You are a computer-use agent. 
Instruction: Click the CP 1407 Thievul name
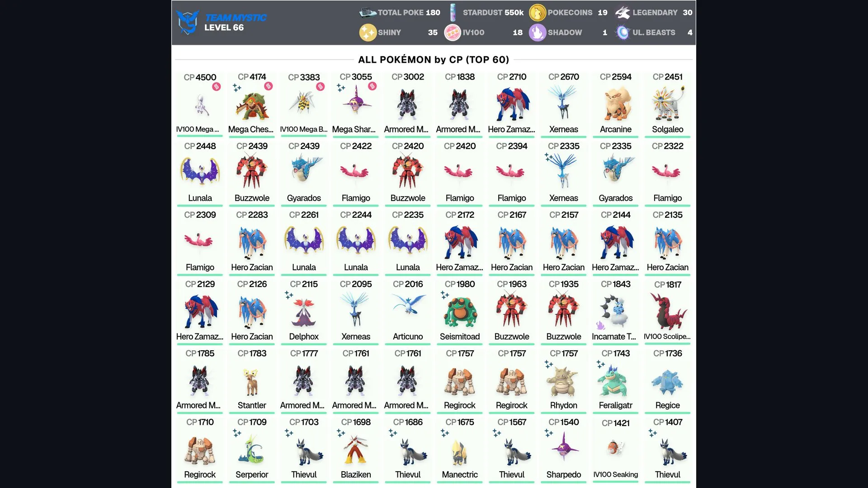click(668, 474)
